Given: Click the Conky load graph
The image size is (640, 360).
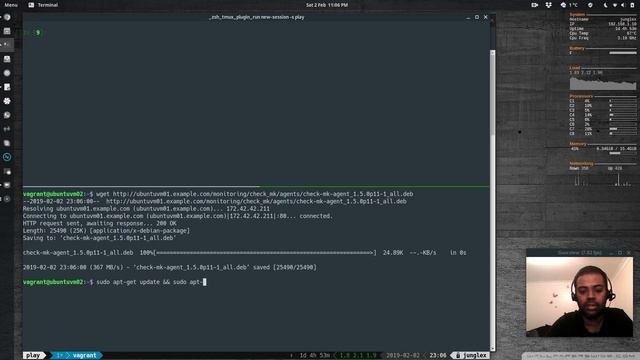Looking at the screenshot, I should (603, 83).
